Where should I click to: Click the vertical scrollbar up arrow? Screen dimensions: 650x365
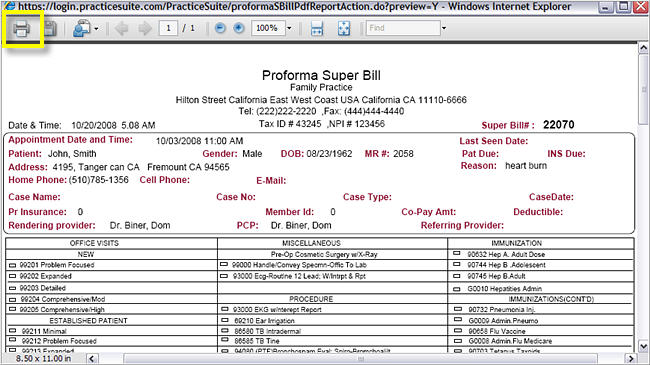[643, 48]
